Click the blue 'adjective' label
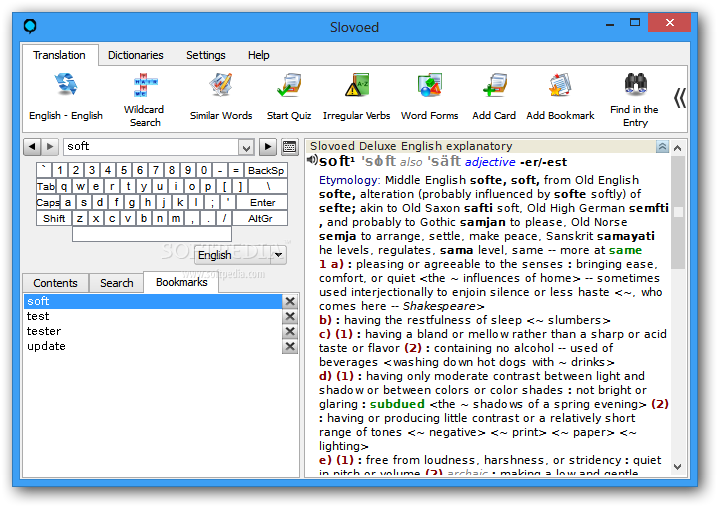Screen dimensions: 718x507 point(490,162)
